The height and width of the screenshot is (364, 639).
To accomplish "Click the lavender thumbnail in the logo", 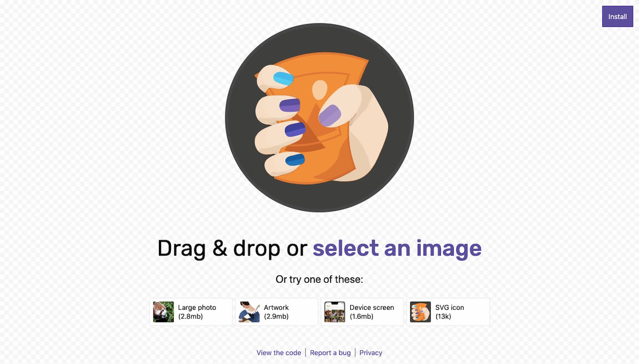I will click(x=330, y=115).
